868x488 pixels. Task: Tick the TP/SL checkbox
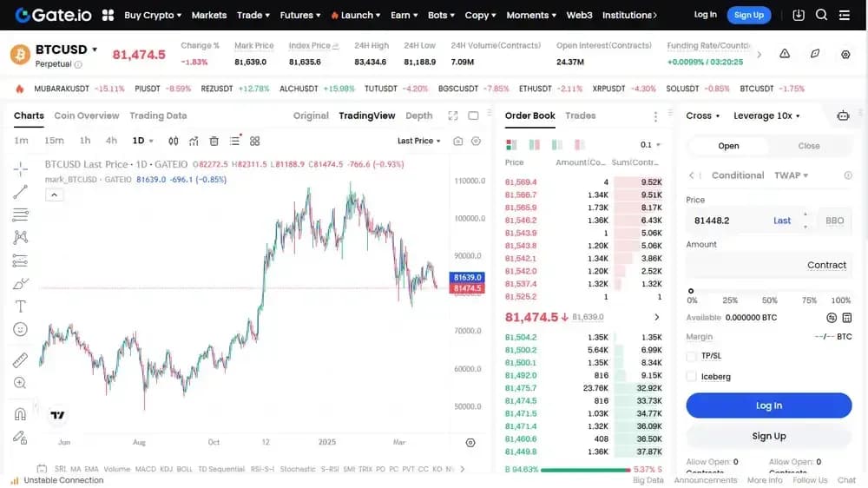click(692, 356)
